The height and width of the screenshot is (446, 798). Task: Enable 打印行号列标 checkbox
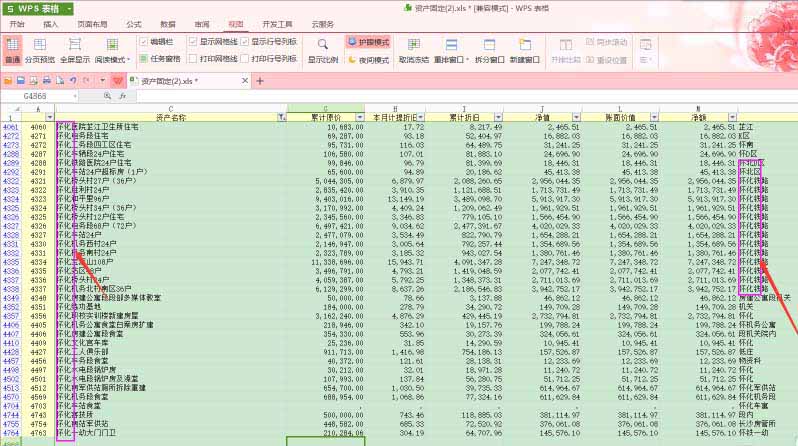[244, 60]
